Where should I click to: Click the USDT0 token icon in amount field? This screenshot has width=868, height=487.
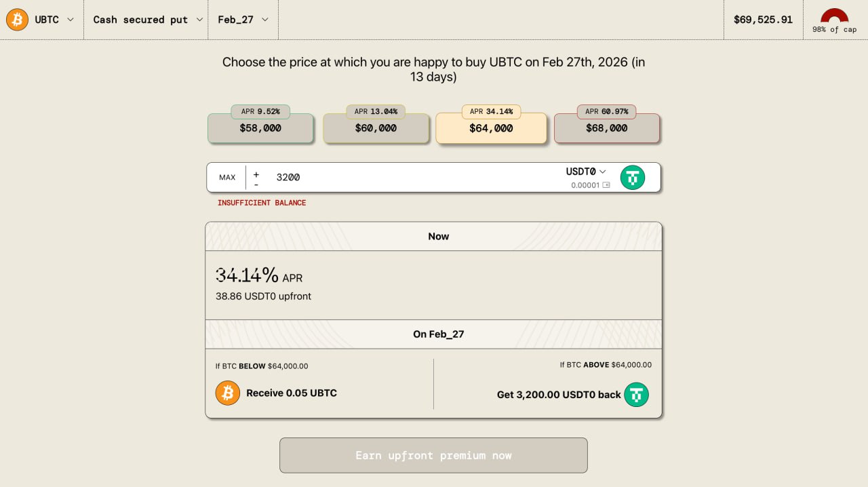[x=633, y=177]
